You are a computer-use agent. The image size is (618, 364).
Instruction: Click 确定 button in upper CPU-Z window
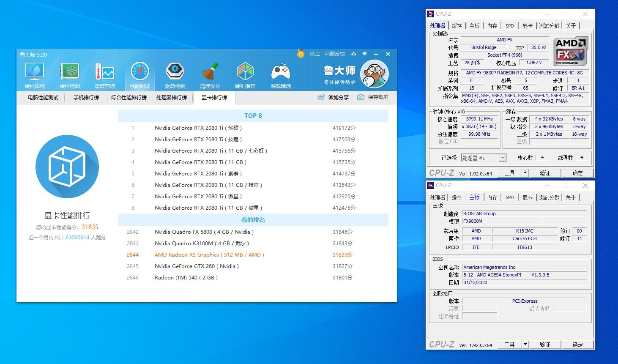click(x=577, y=173)
